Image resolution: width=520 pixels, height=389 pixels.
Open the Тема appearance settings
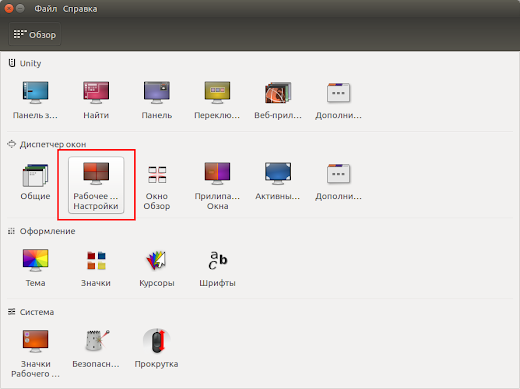pos(35,268)
